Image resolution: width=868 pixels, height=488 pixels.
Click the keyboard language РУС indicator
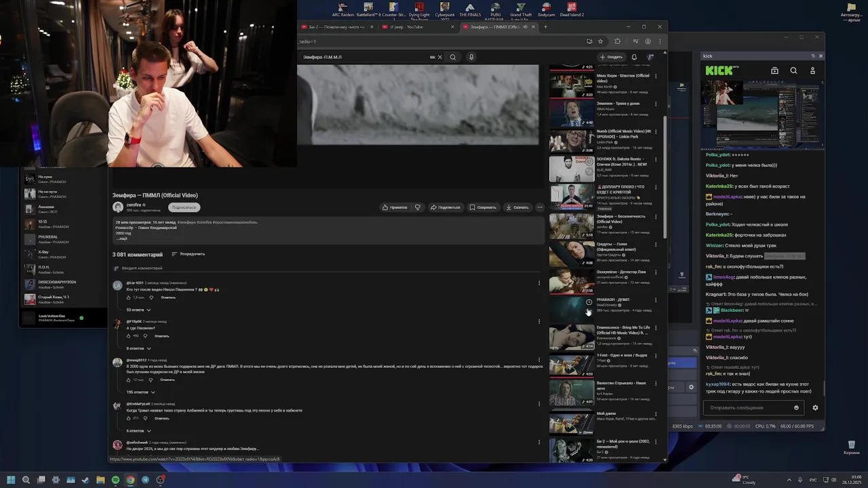[813, 480]
